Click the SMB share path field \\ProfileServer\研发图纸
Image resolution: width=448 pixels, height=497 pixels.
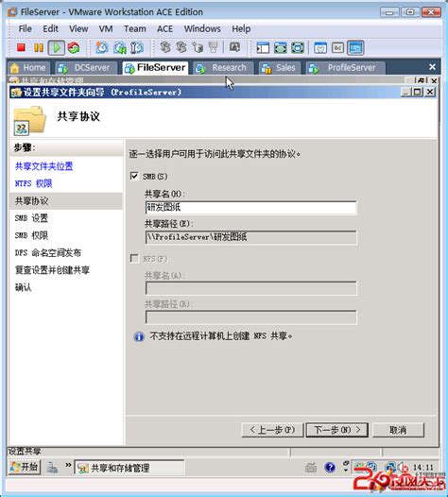click(250, 237)
